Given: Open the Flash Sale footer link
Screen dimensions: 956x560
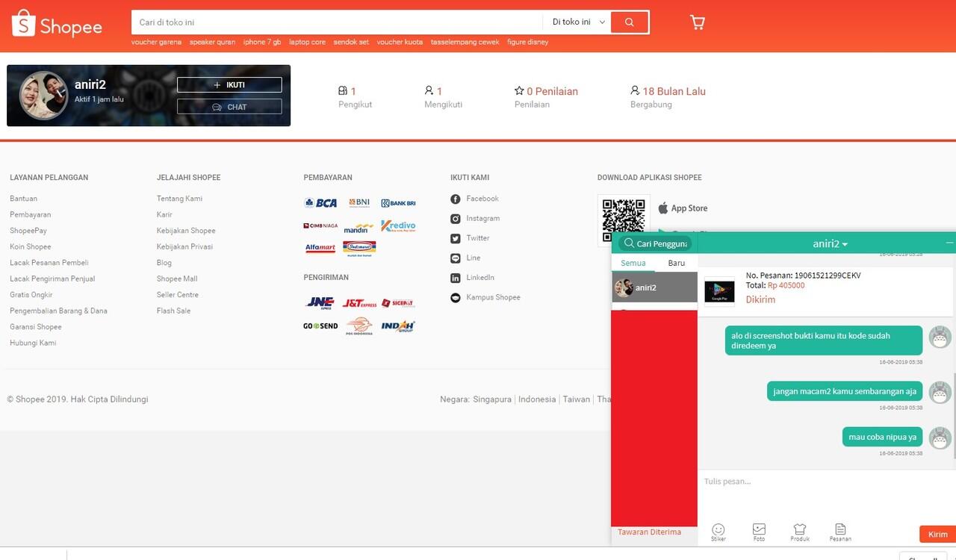Looking at the screenshot, I should 173,311.
